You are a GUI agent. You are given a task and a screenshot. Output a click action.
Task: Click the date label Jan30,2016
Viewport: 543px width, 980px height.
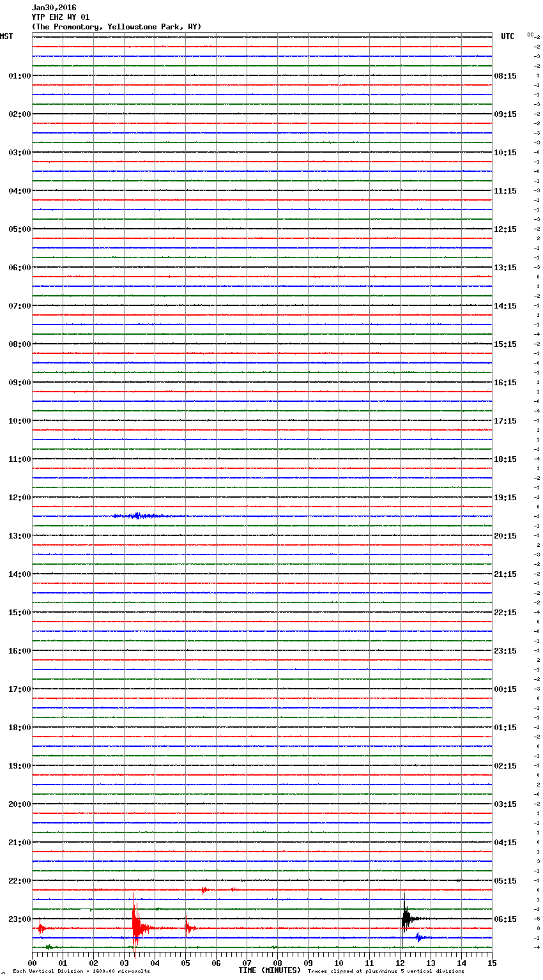point(54,8)
